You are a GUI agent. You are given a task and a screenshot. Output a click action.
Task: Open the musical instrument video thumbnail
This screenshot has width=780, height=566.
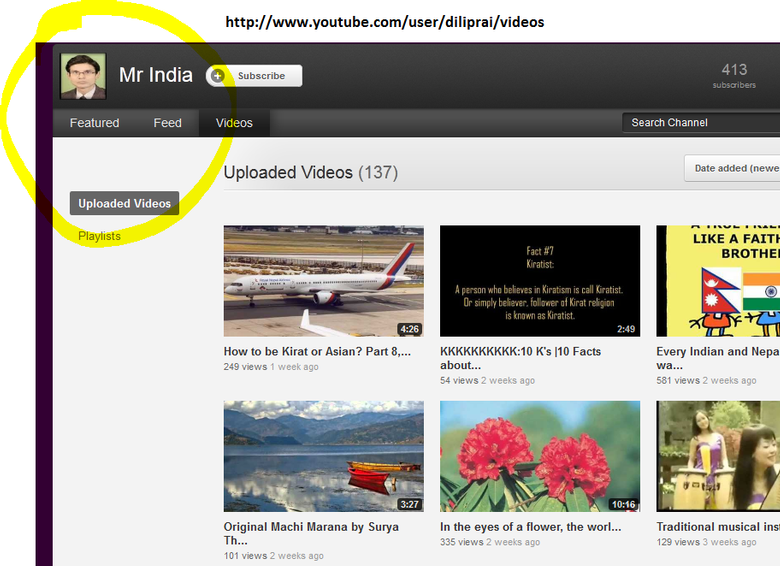click(717, 456)
